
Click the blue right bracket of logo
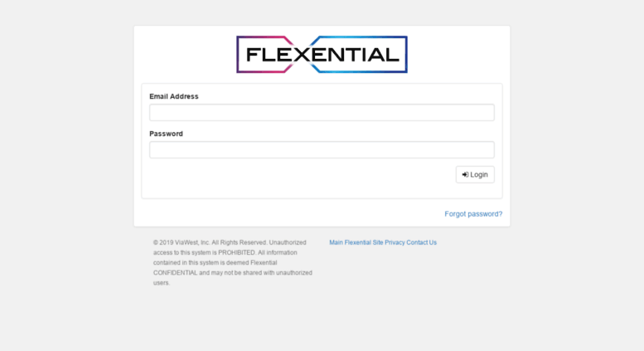pos(360,54)
